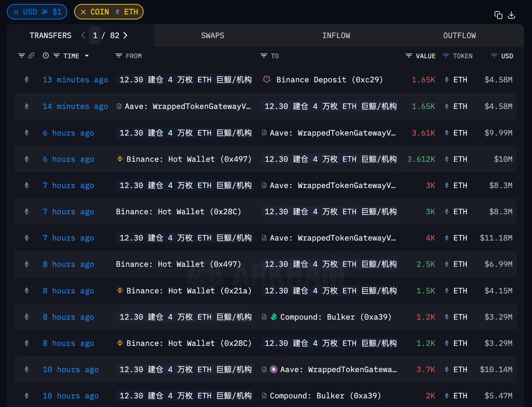
Task: Click the contract icon beside the Aave recipient, $11.18M row
Action: tap(264, 238)
